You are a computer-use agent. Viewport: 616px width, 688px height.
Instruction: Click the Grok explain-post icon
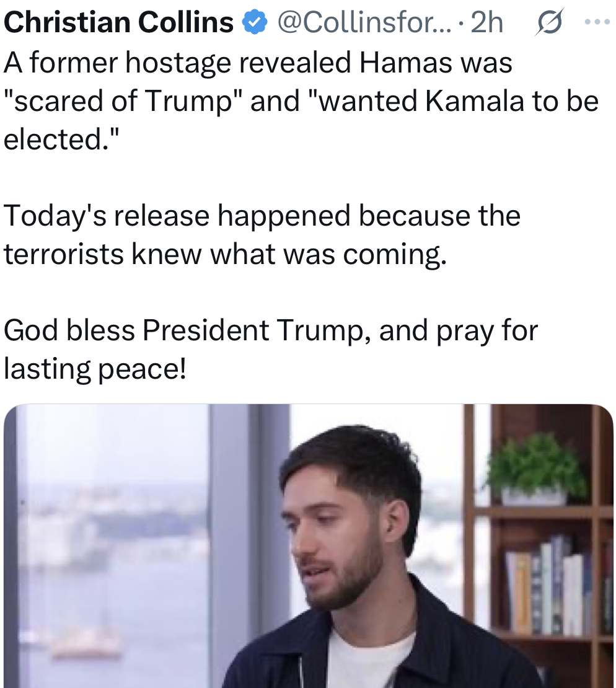(x=548, y=22)
